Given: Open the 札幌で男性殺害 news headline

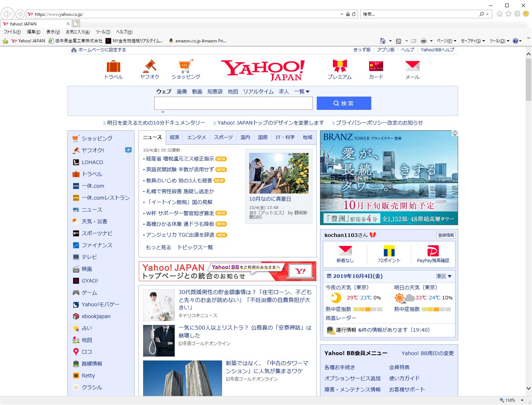Looking at the screenshot, I should [180, 191].
